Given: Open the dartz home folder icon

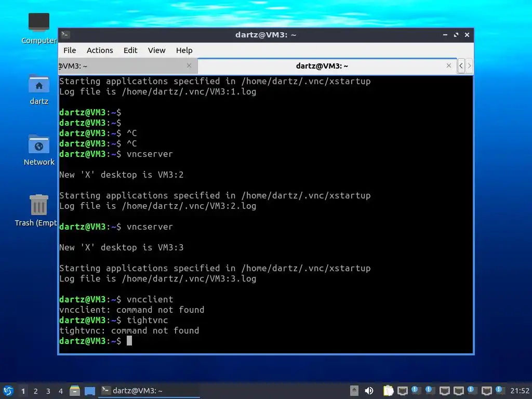Looking at the screenshot, I should [39, 89].
